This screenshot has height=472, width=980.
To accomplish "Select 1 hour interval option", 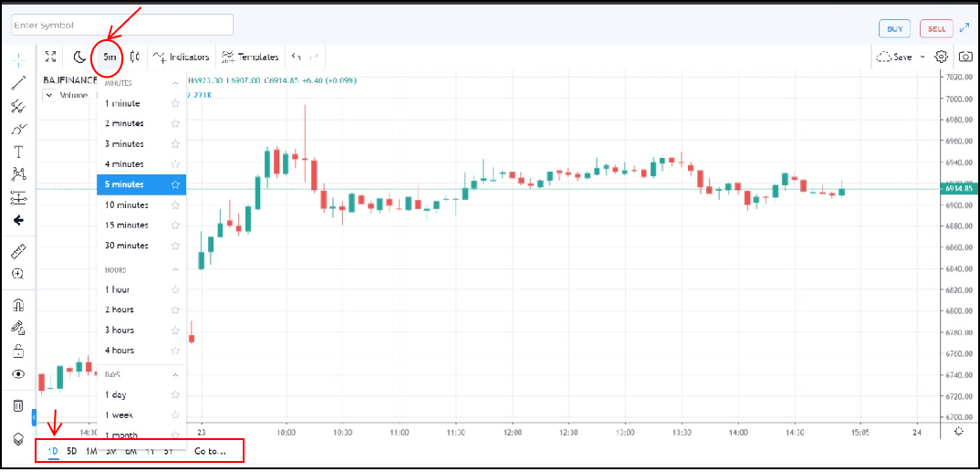I will pos(118,289).
